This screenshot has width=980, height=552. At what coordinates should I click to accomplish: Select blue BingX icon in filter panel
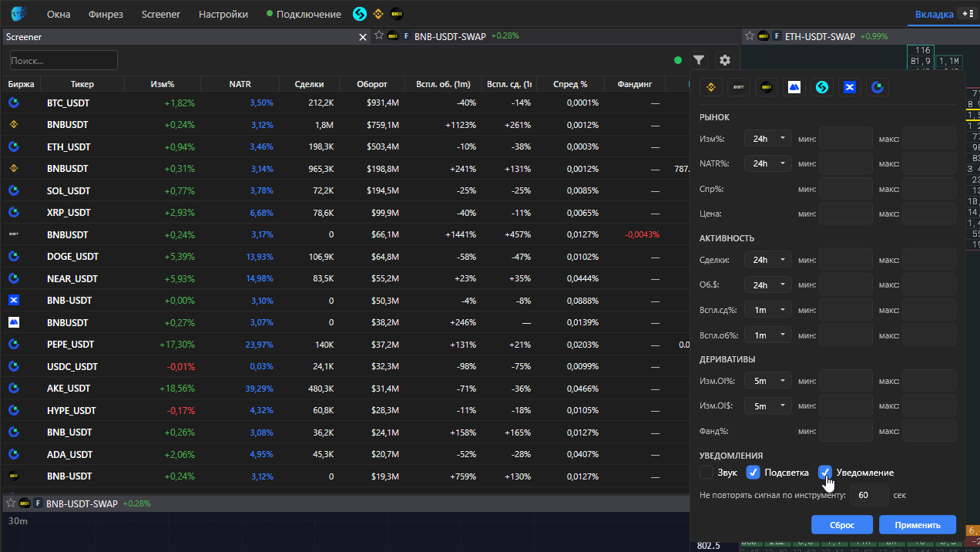point(849,87)
